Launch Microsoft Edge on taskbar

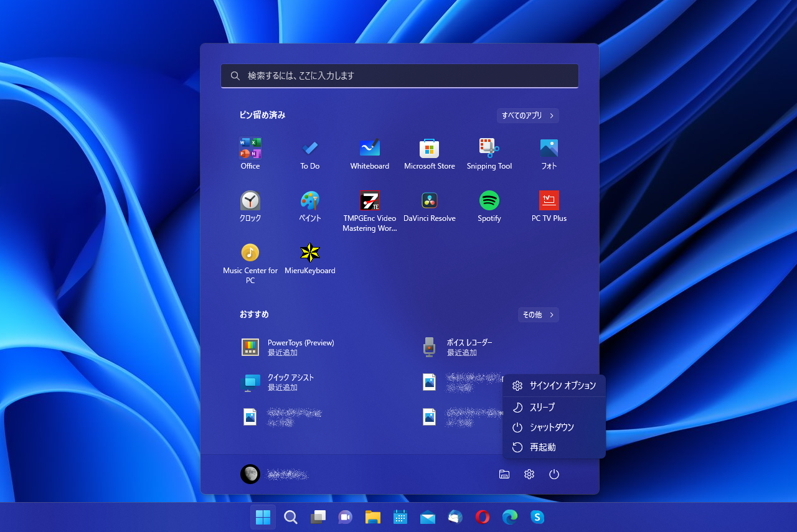point(510,517)
